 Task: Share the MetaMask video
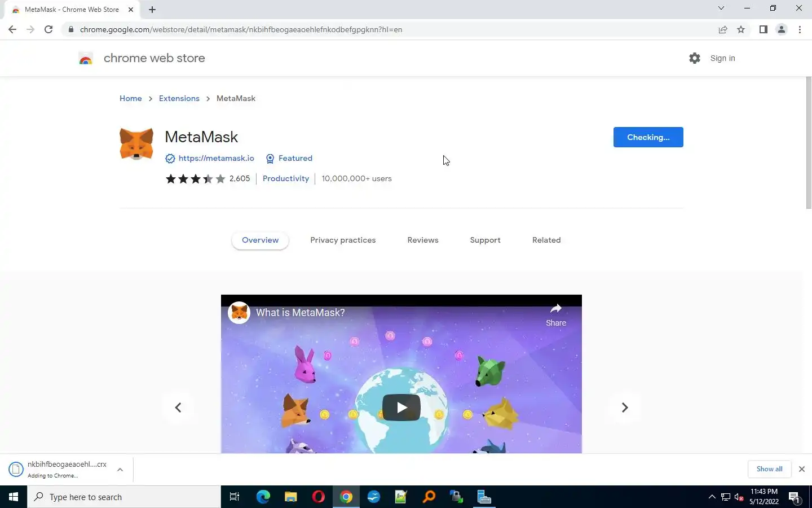556,314
